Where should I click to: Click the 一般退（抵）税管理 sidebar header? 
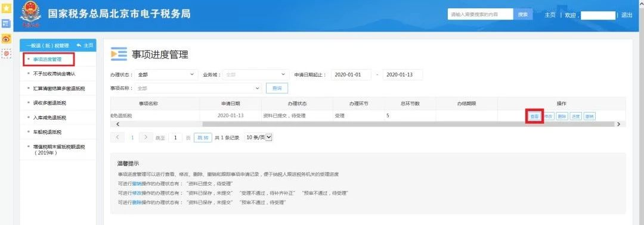point(48,45)
